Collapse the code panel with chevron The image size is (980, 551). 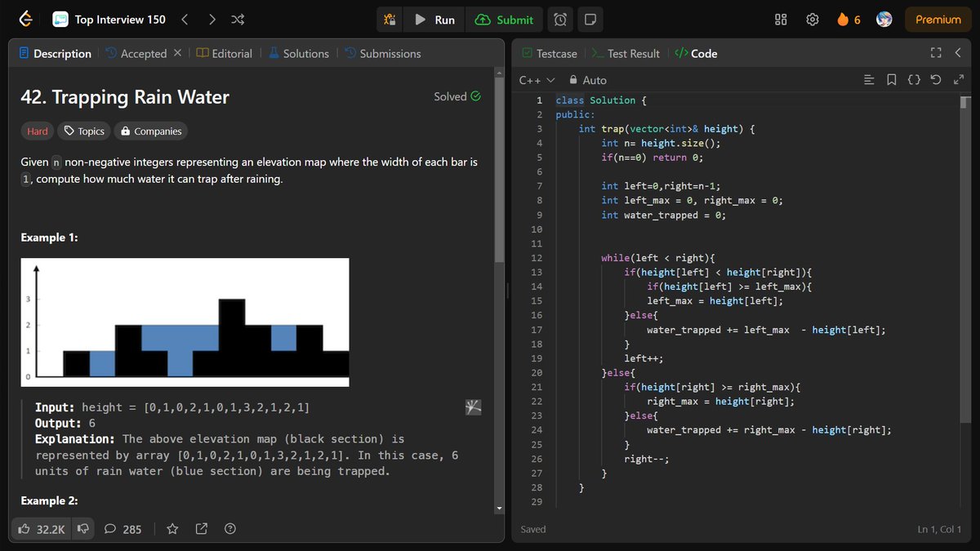(959, 53)
